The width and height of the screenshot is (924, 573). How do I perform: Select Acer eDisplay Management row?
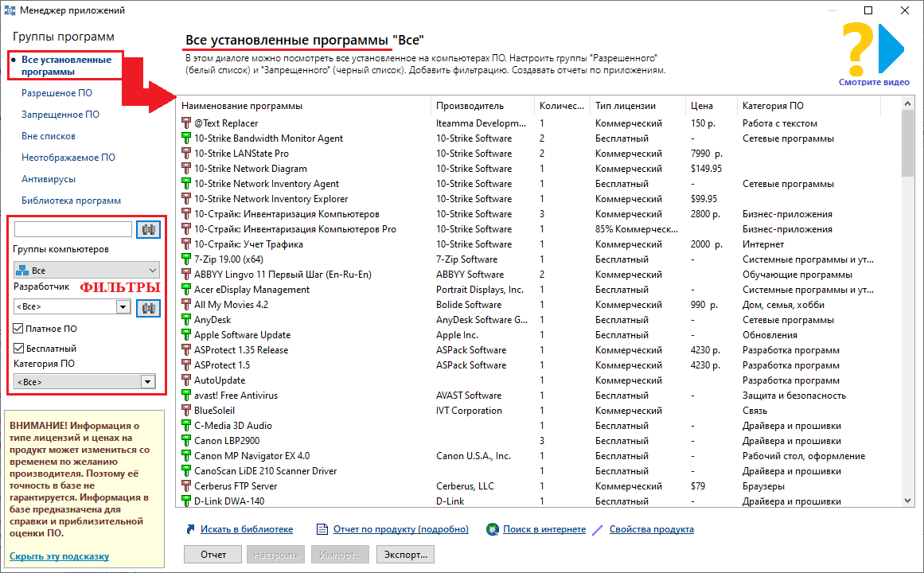[x=539, y=290]
